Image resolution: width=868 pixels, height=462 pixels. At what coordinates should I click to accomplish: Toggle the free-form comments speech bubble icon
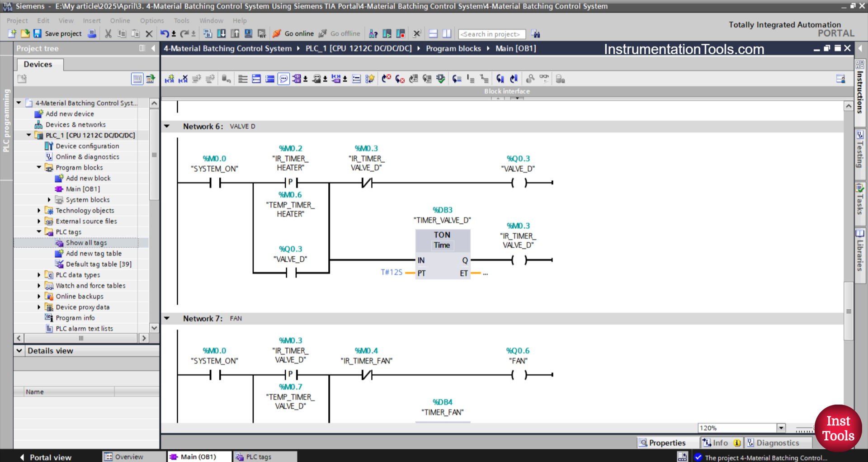pyautogui.click(x=283, y=79)
